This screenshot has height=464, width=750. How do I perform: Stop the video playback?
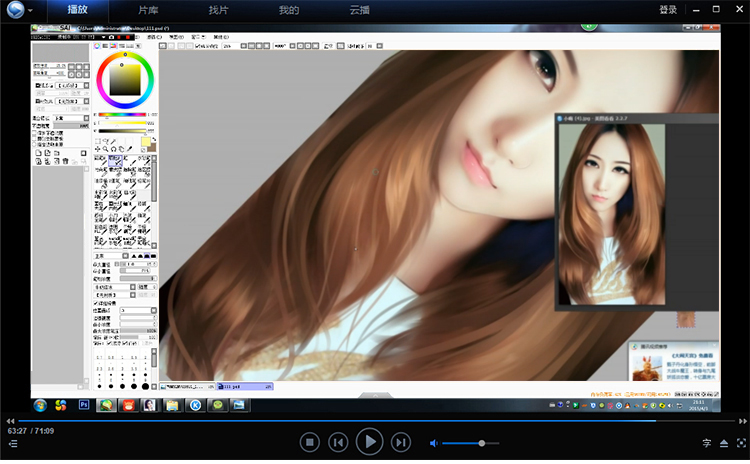tap(309, 442)
